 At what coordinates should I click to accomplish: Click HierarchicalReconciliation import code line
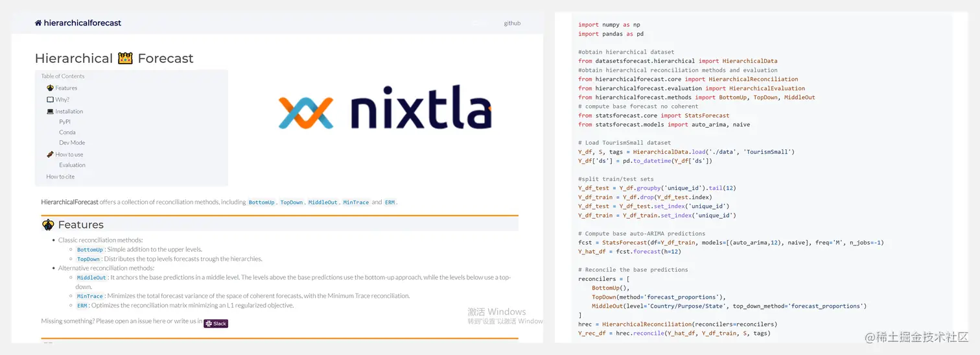(688, 79)
